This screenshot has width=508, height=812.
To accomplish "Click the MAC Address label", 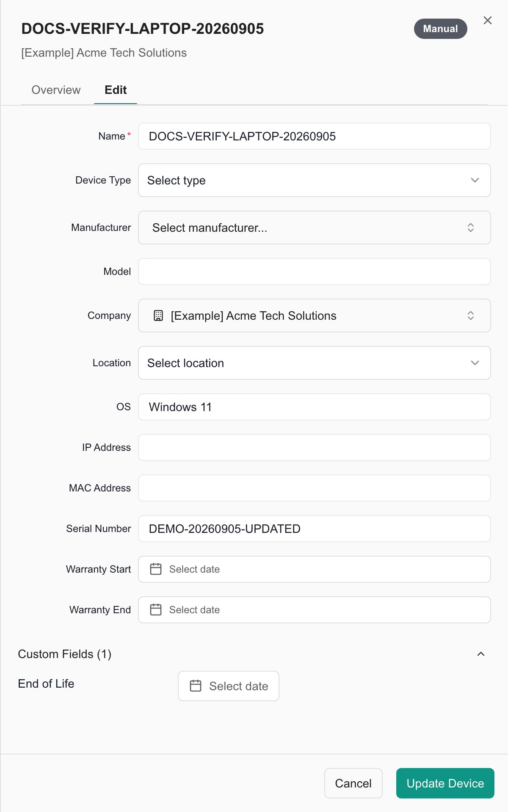I will pyautogui.click(x=100, y=488).
